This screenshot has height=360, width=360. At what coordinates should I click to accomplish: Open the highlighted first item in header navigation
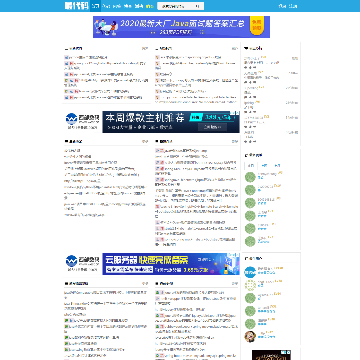click(x=95, y=6)
